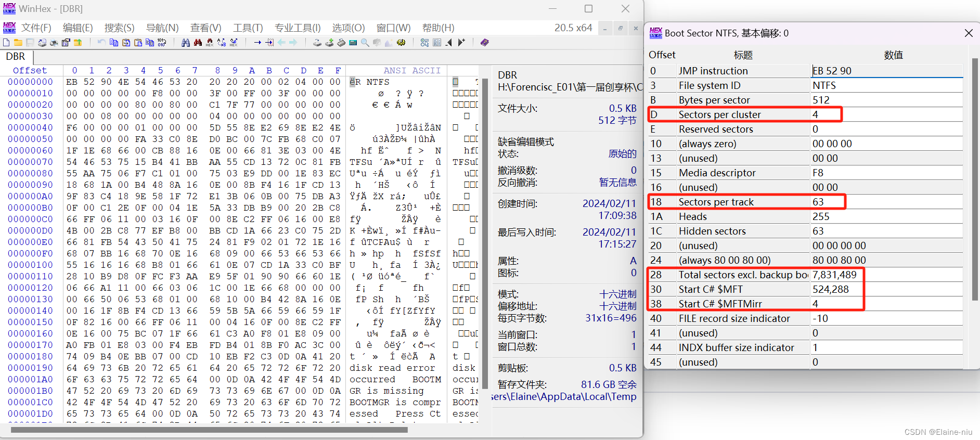This screenshot has height=440, width=980.
Task: Select the DBR document tab
Action: [16, 56]
